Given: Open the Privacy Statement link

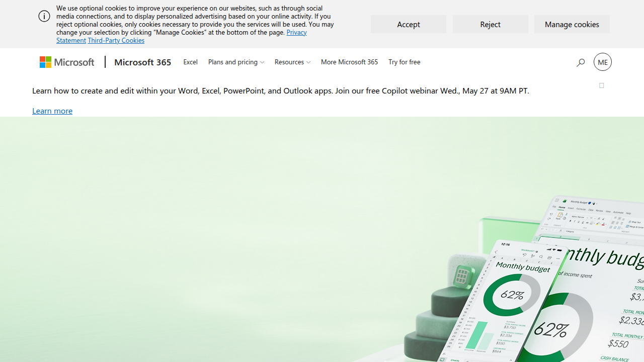Looking at the screenshot, I should 296,32.
